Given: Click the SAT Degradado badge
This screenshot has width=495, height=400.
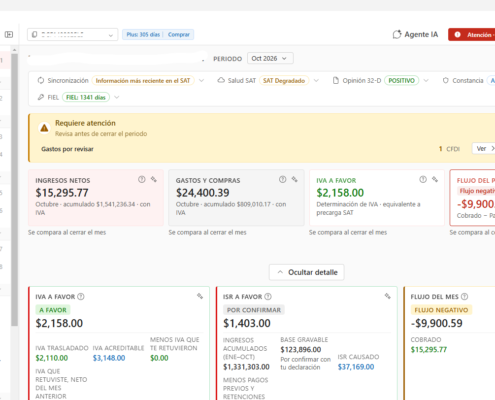Looking at the screenshot, I should 284,81.
